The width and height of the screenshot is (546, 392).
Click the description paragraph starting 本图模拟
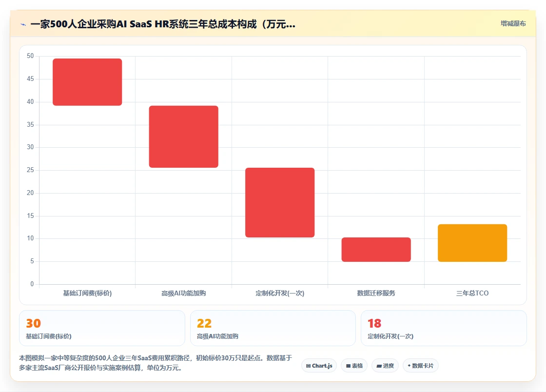pyautogui.click(x=156, y=363)
